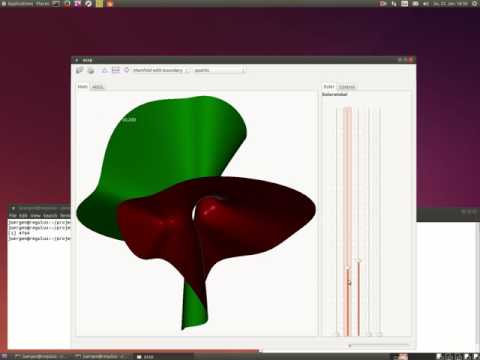The image size is (480, 360).
Task: Click the volume icon in the system tray
Action: (x=426, y=4)
